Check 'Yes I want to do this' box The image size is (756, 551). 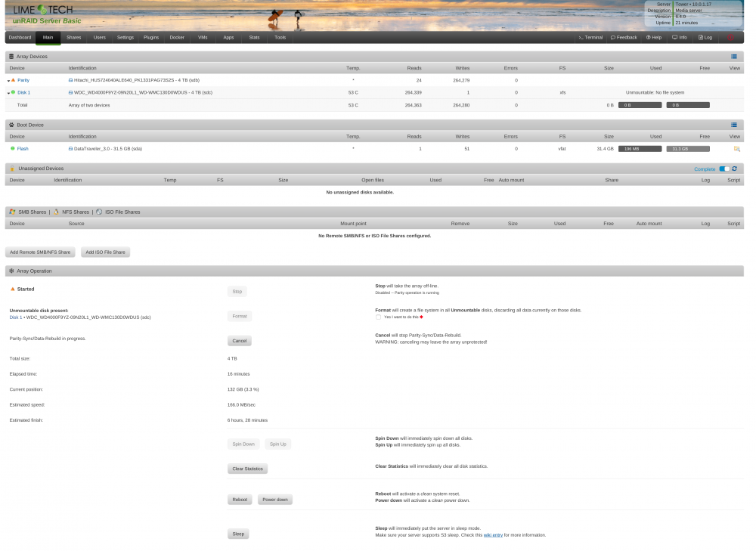tap(379, 317)
